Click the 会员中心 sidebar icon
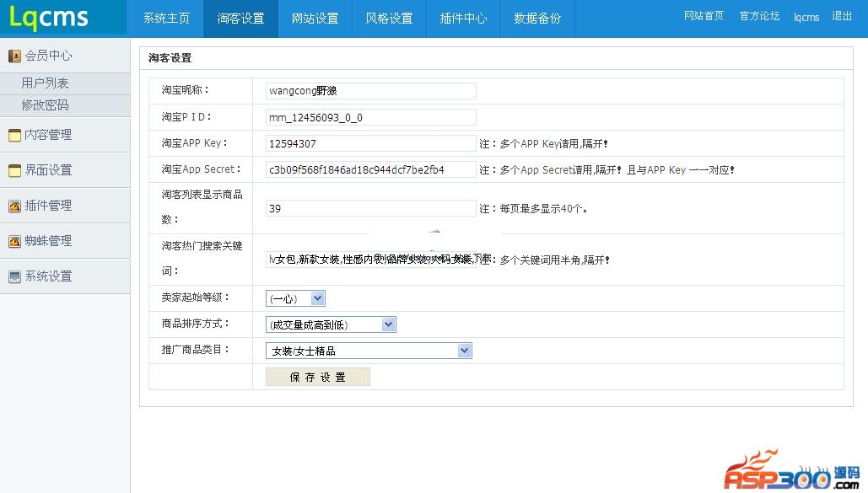The width and height of the screenshot is (868, 493). [x=14, y=56]
